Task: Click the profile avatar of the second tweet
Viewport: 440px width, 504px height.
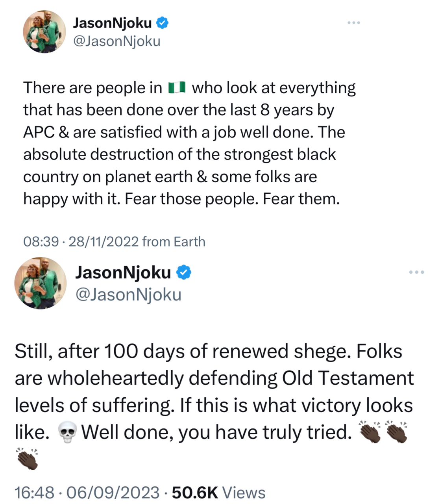Action: pyautogui.click(x=40, y=283)
